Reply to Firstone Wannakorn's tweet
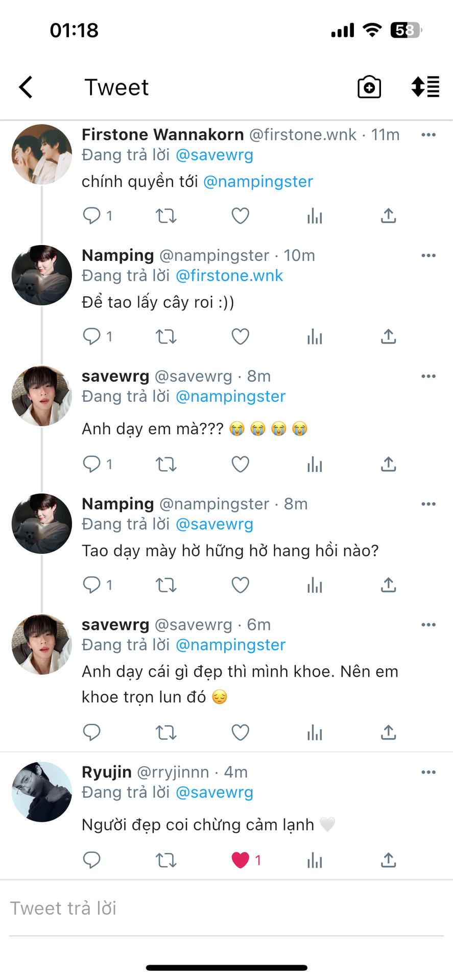 click(92, 216)
